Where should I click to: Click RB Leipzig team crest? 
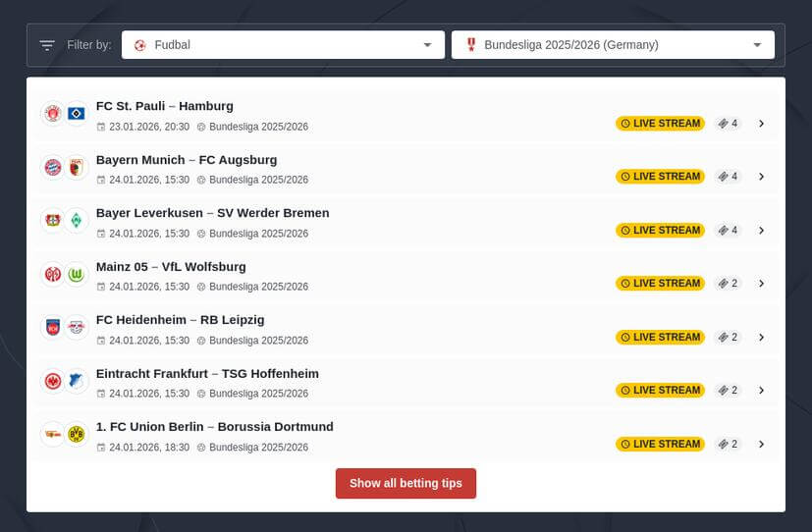(x=77, y=327)
